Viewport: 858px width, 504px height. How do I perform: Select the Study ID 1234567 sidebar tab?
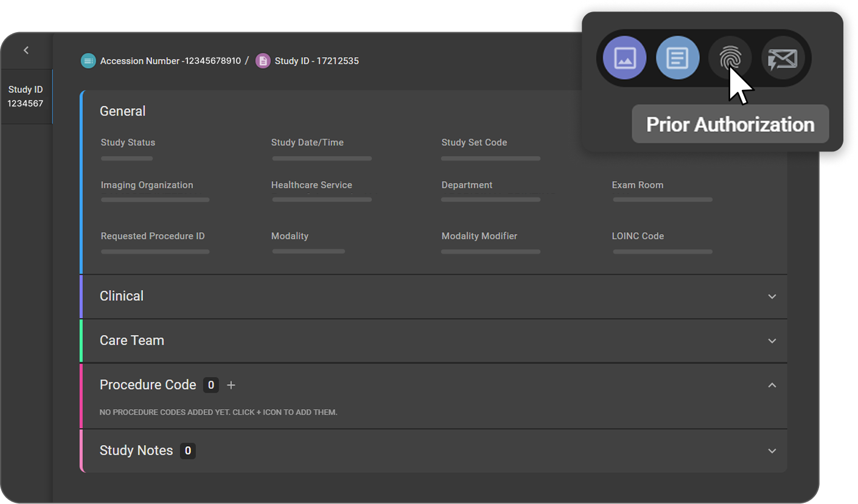(x=26, y=97)
